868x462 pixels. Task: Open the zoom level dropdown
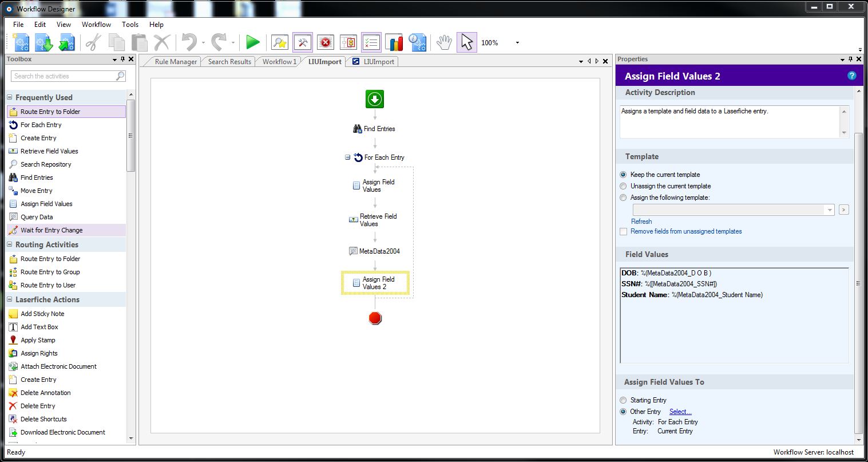tap(517, 43)
